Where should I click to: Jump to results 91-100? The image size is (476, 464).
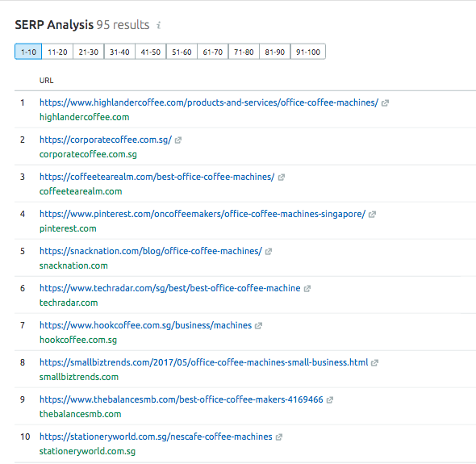(308, 52)
